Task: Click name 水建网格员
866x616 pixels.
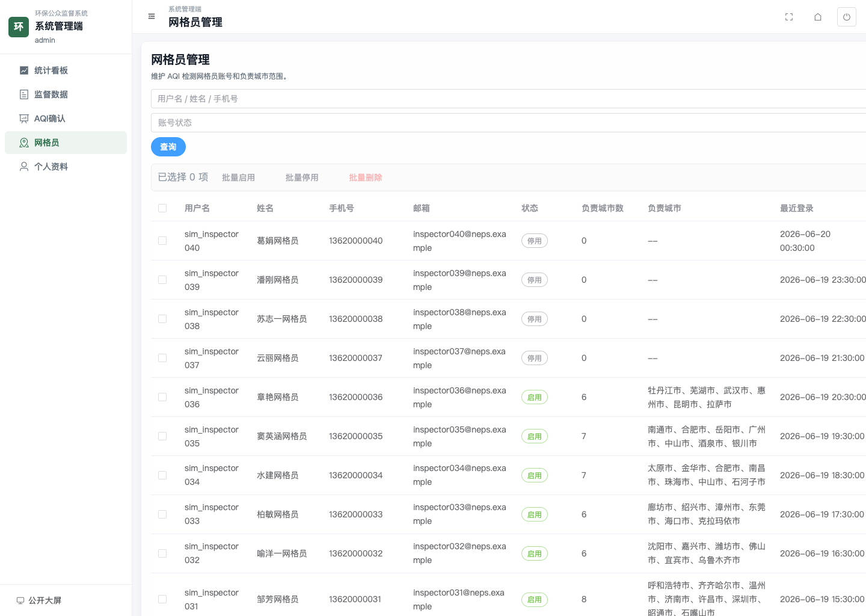Action: (278, 475)
